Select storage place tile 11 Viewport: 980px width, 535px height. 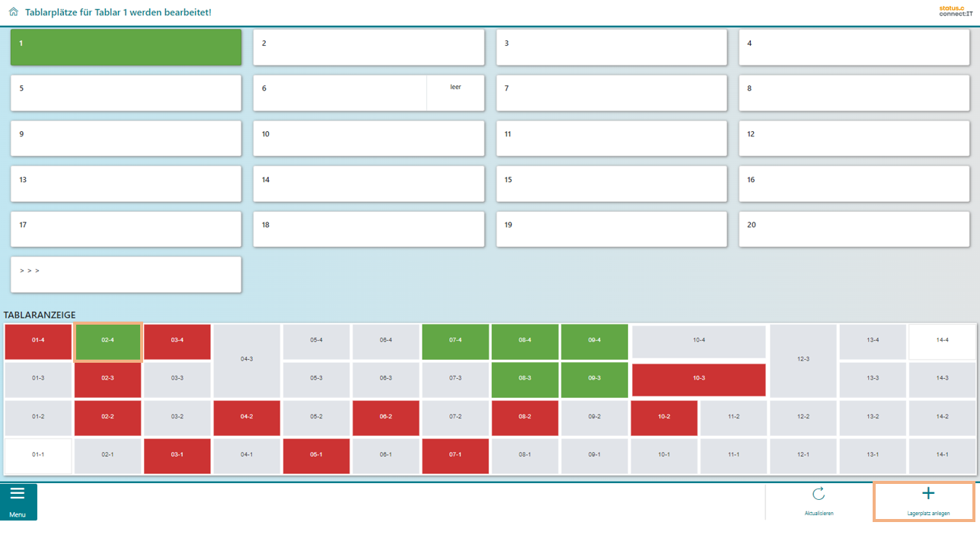(611, 139)
